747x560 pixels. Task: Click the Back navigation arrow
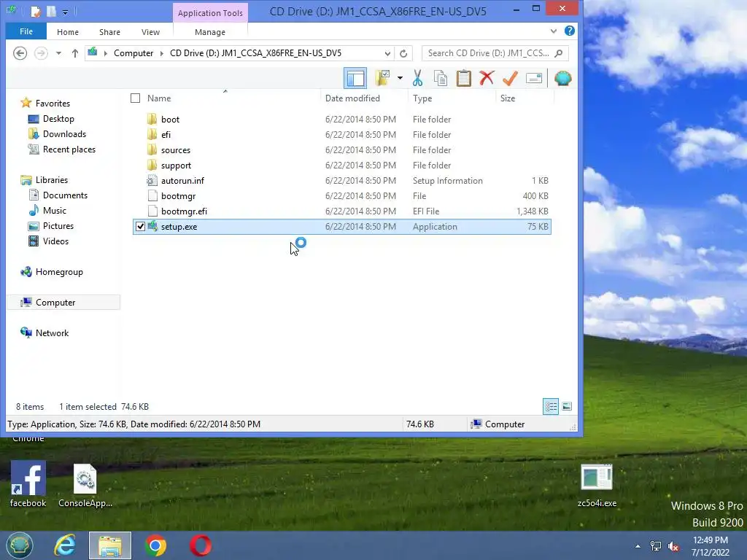click(20, 52)
